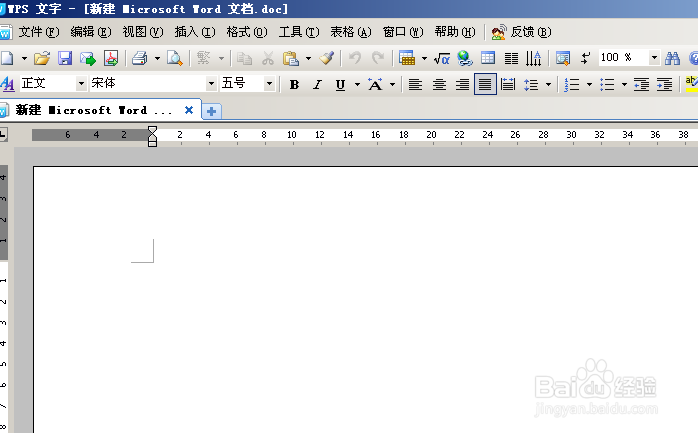Toggle show paragraph marks icon
The height and width of the screenshot is (433, 698).
585,58
